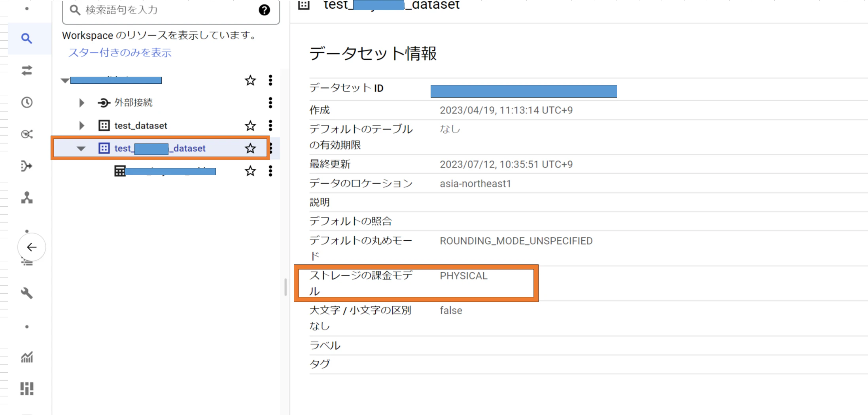The image size is (868, 415).
Task: Select the 外部接続 tree item
Action: click(x=134, y=103)
